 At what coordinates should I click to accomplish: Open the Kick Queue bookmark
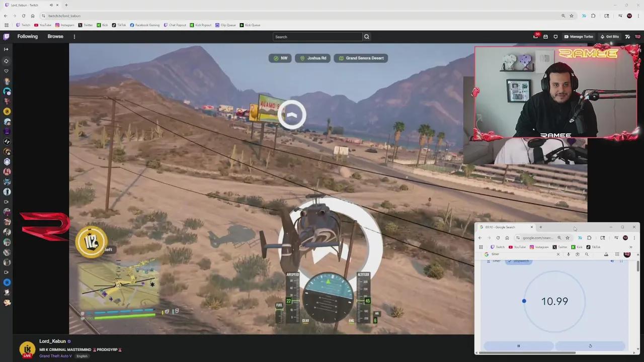[x=250, y=25]
